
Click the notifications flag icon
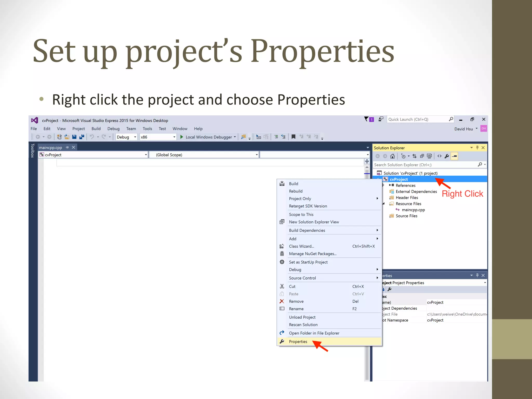pyautogui.click(x=366, y=119)
